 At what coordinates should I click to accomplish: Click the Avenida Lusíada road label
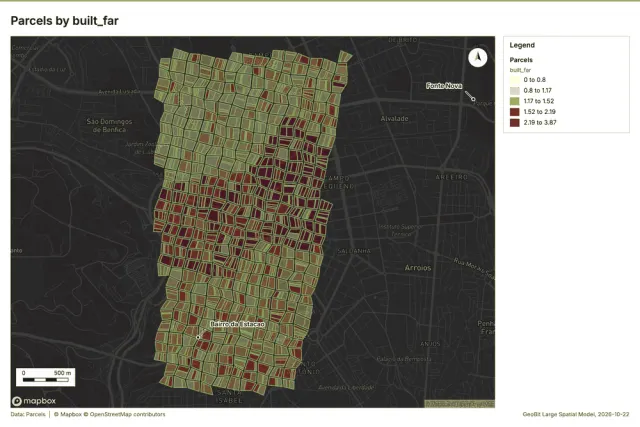119,92
